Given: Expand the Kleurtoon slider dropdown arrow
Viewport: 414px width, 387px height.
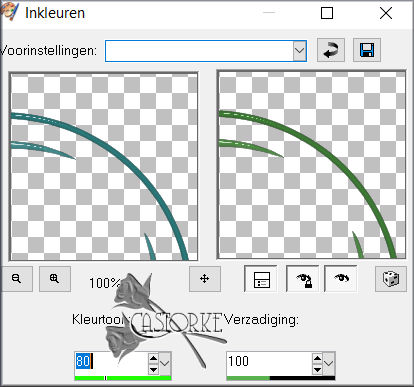Looking at the screenshot, I should [x=165, y=363].
